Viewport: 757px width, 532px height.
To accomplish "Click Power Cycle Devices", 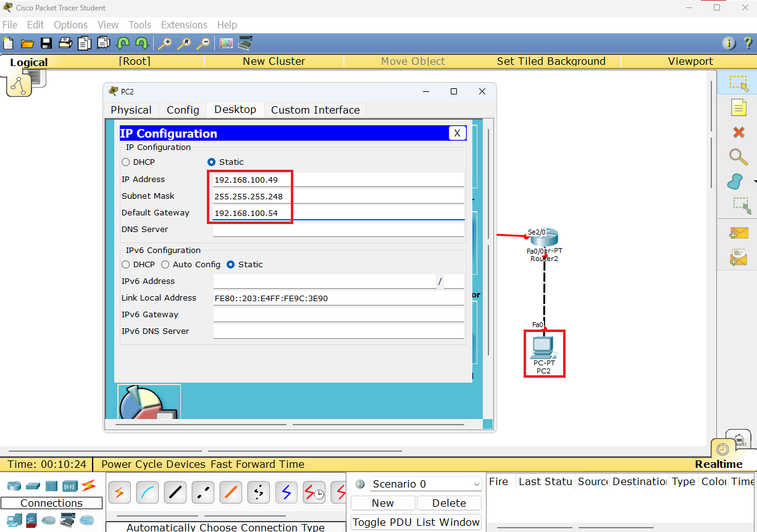I will [153, 464].
